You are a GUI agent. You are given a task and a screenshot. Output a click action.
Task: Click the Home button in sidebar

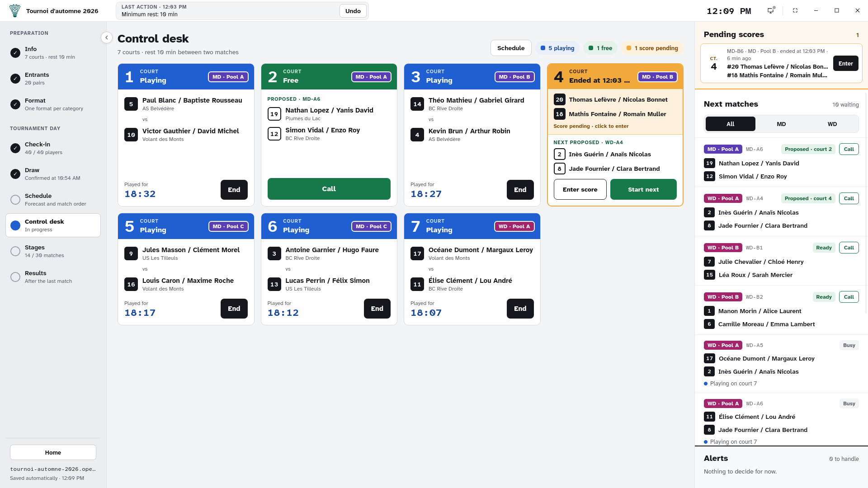tap(53, 452)
